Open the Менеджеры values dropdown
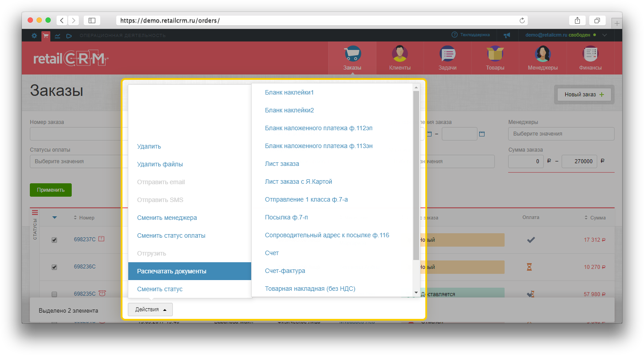This screenshot has width=644, height=355. (561, 134)
